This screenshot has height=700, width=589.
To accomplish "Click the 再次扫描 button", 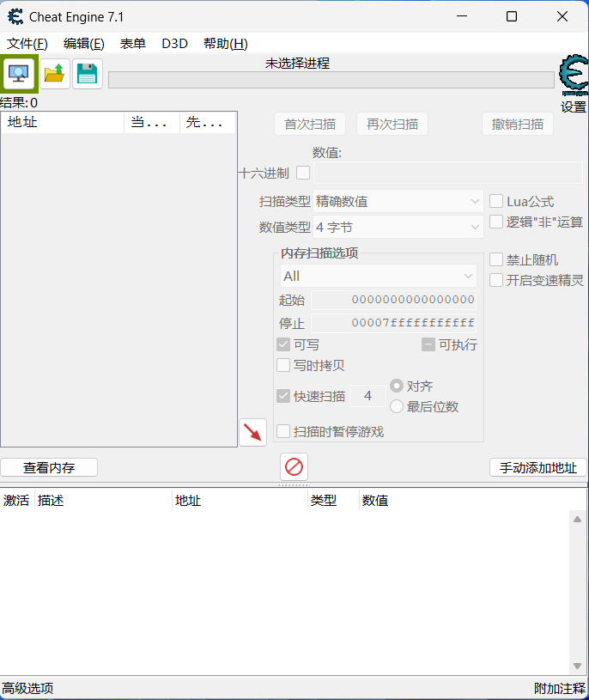I will coord(392,124).
